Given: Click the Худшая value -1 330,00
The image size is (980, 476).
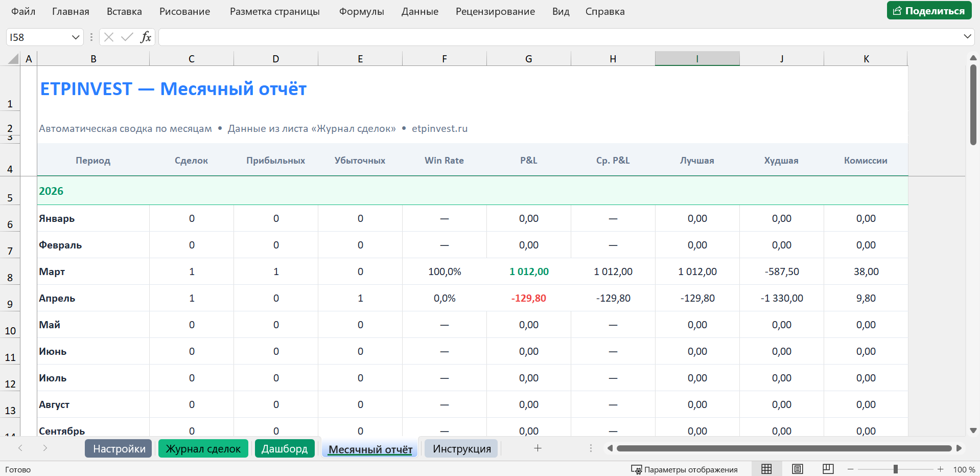Looking at the screenshot, I should click(x=781, y=298).
